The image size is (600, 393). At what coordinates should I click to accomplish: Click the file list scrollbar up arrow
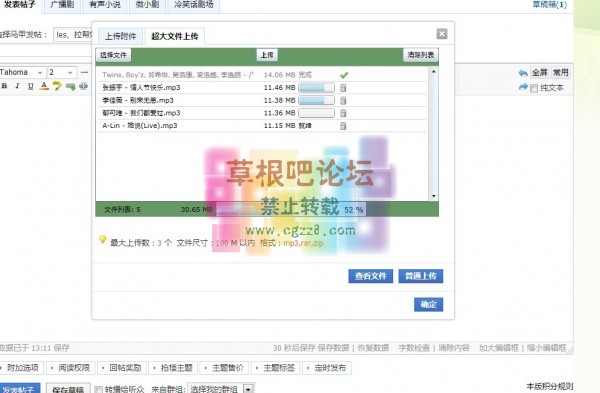tap(434, 72)
